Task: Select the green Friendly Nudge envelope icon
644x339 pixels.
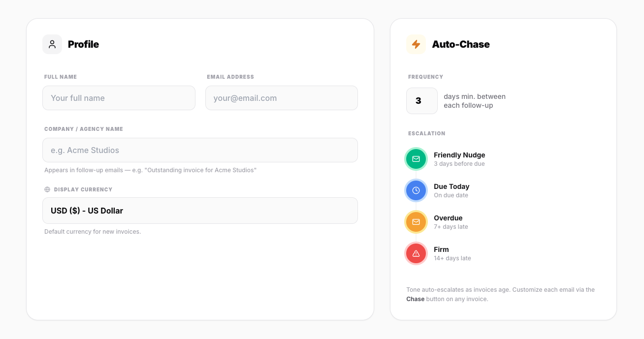Action: (416, 159)
